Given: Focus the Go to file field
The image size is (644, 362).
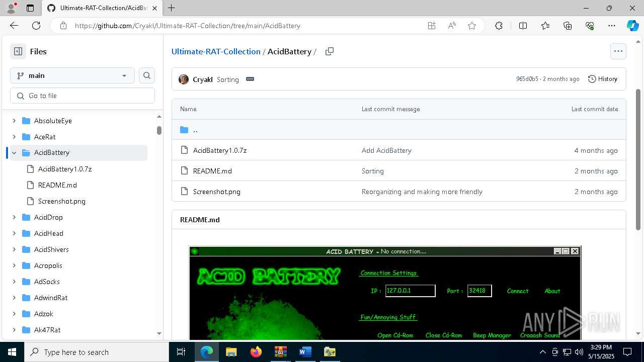Looking at the screenshot, I should pos(83,96).
